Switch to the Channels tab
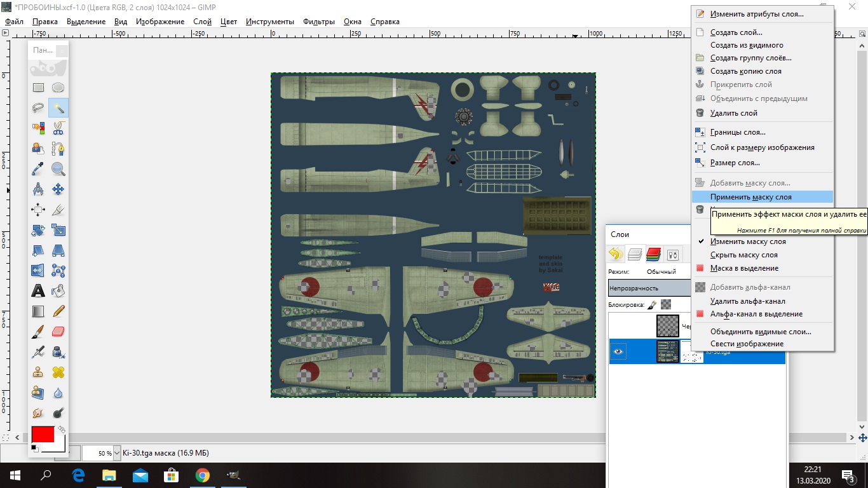This screenshot has width=868, height=488. (x=653, y=255)
